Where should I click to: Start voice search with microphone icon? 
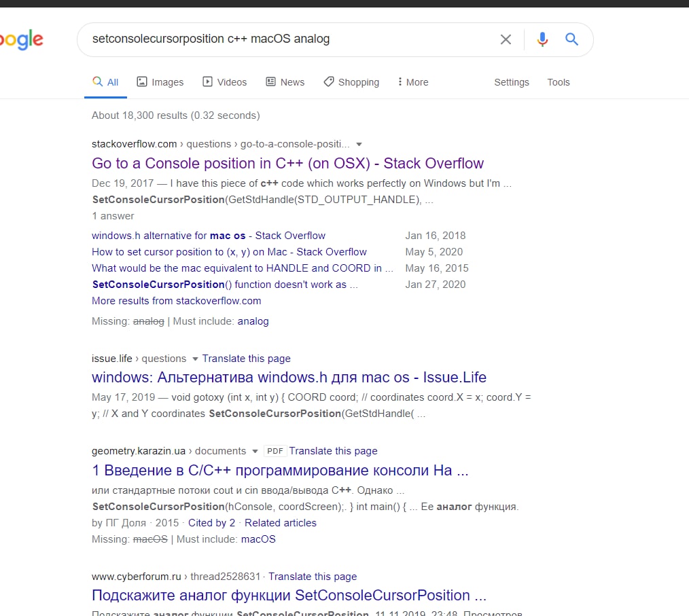click(x=542, y=39)
